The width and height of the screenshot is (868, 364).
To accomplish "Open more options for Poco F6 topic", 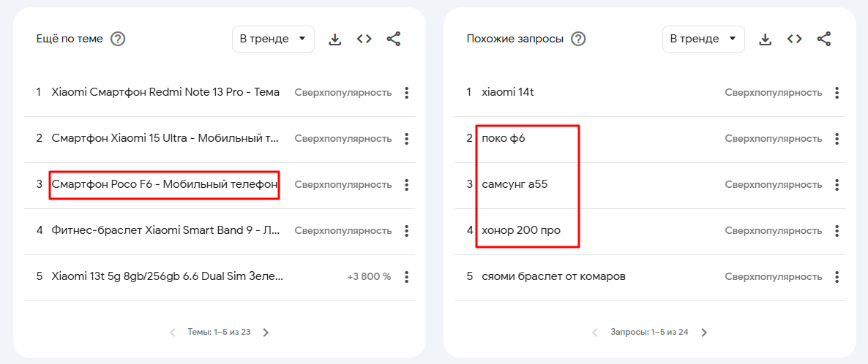I will (x=407, y=184).
